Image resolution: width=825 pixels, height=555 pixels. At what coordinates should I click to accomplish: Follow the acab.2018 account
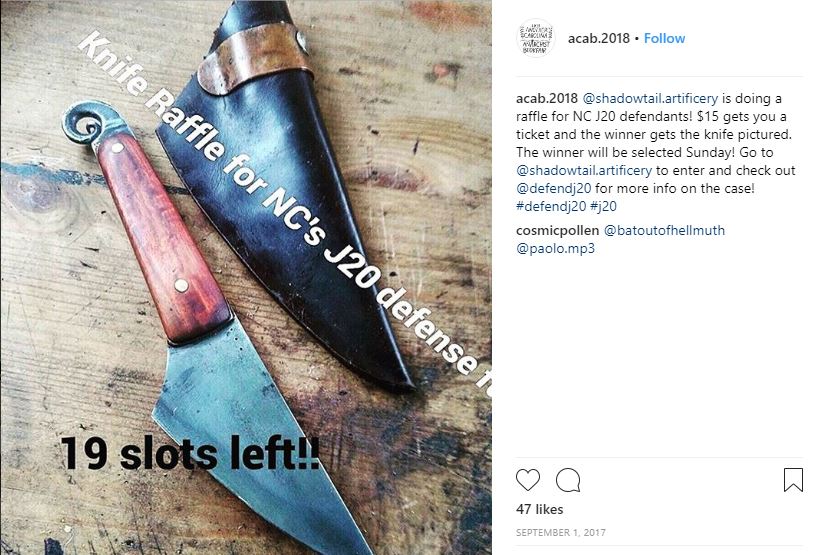[x=664, y=38]
